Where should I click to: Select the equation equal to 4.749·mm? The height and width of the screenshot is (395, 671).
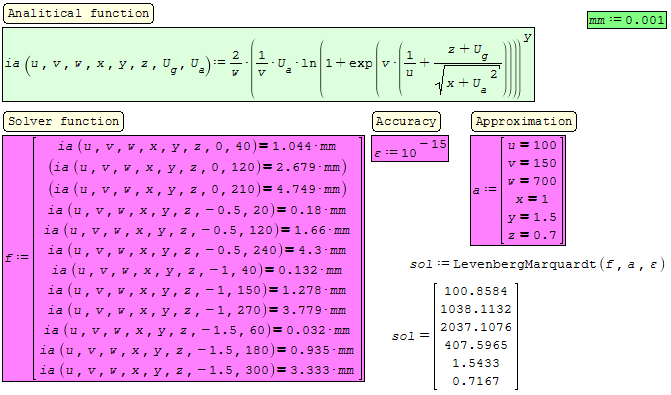coord(197,189)
